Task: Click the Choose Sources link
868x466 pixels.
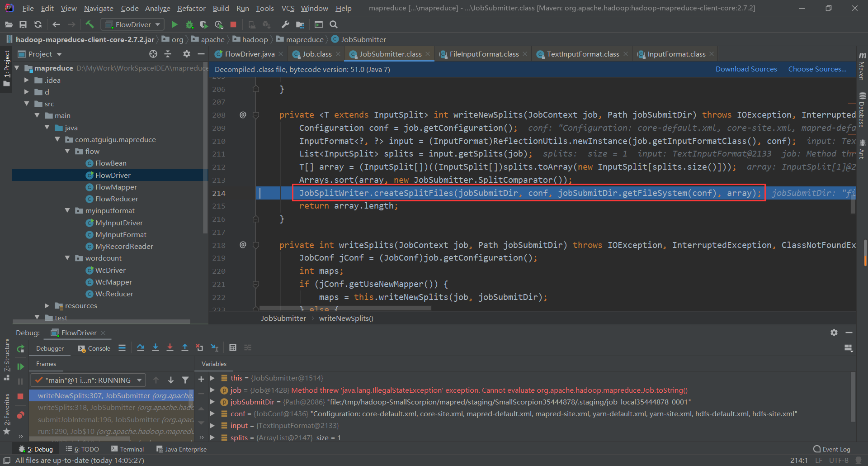Action: (817, 69)
